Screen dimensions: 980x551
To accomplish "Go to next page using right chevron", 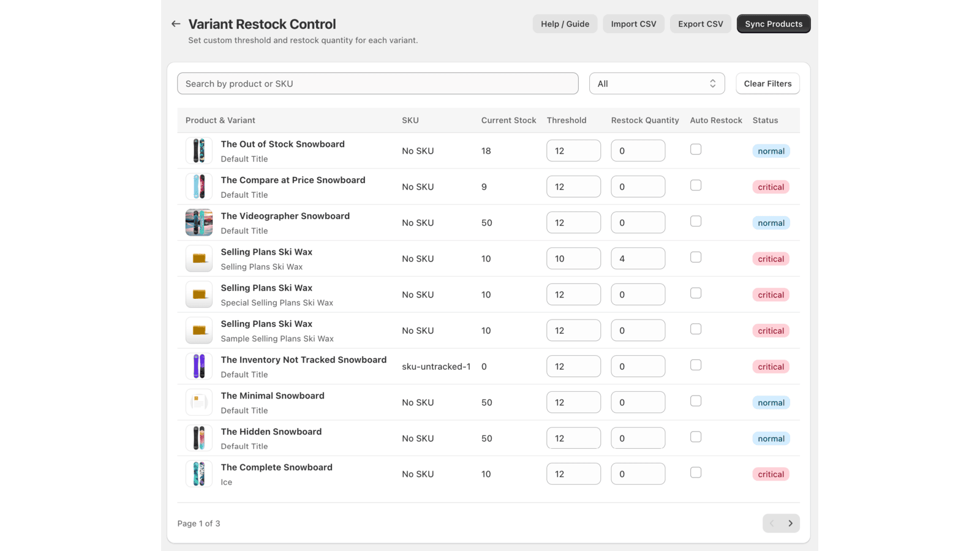I will click(790, 523).
